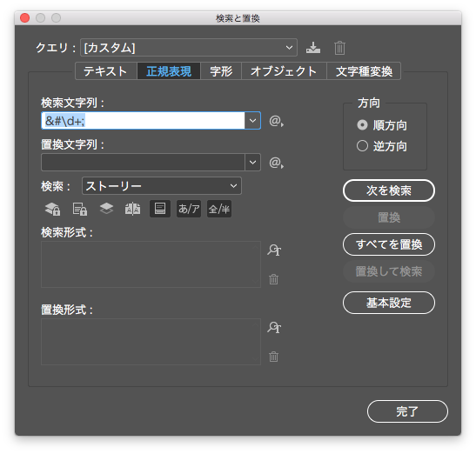Select the 順方向 radio button
This screenshot has height=454, width=476.
click(x=362, y=125)
